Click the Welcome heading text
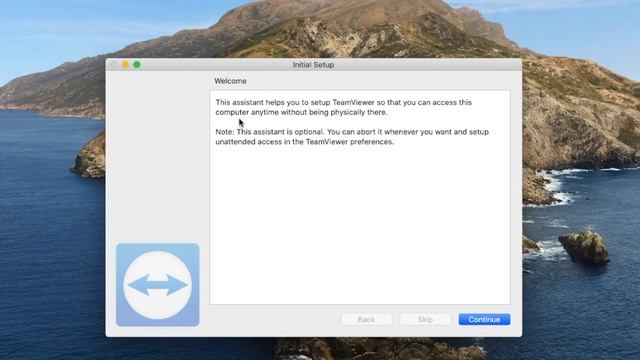The image size is (640, 360). pyautogui.click(x=230, y=81)
